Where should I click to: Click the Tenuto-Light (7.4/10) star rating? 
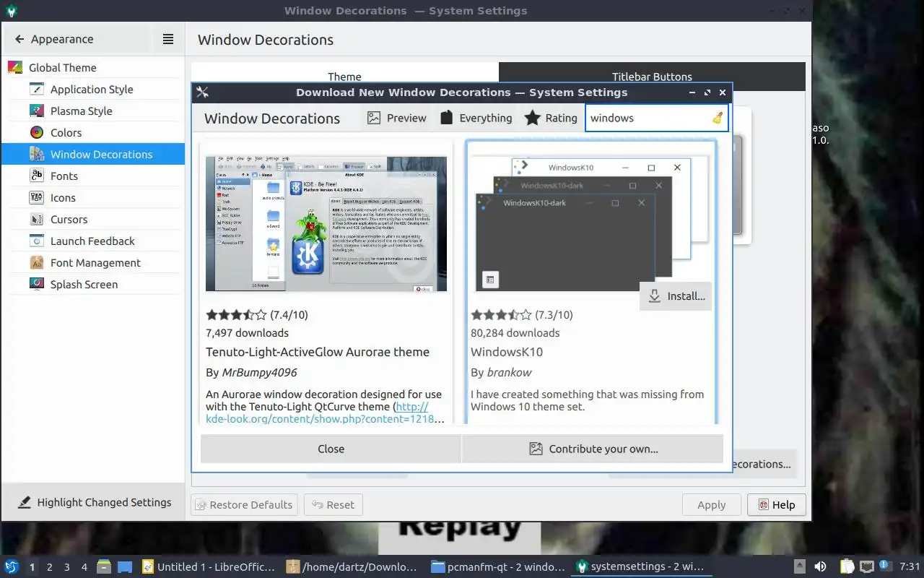point(257,315)
